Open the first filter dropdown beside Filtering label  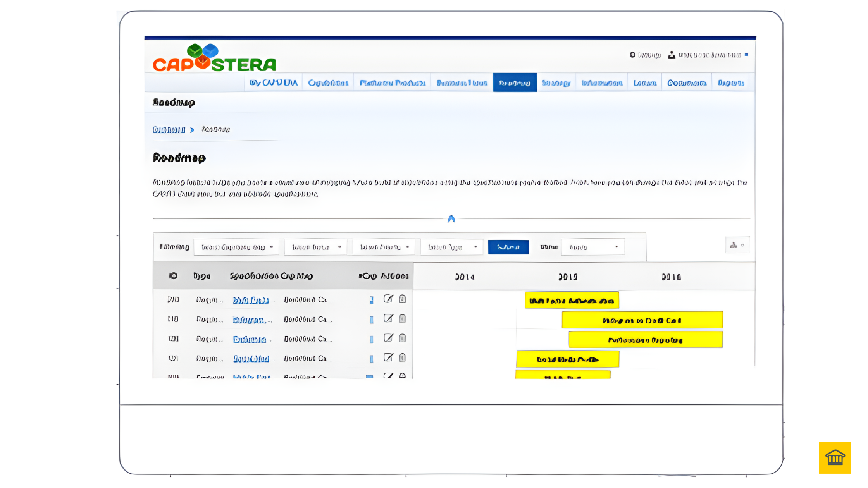pyautogui.click(x=236, y=247)
